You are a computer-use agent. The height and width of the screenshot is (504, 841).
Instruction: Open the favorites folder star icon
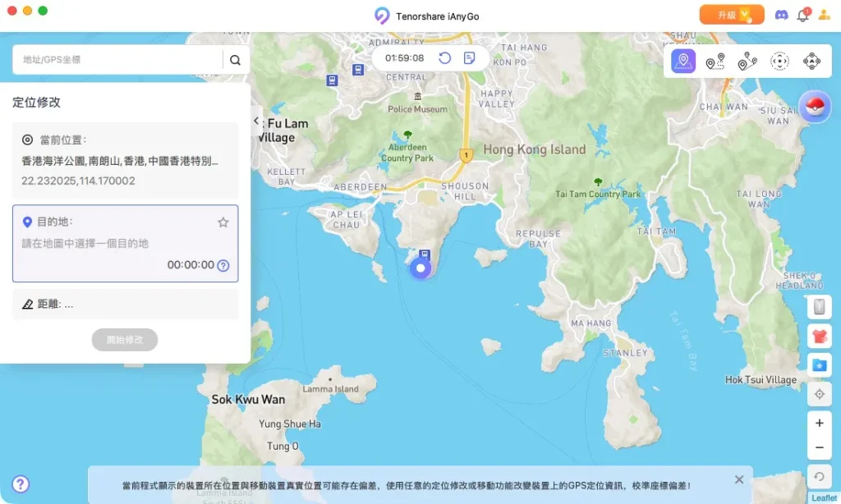pos(819,365)
